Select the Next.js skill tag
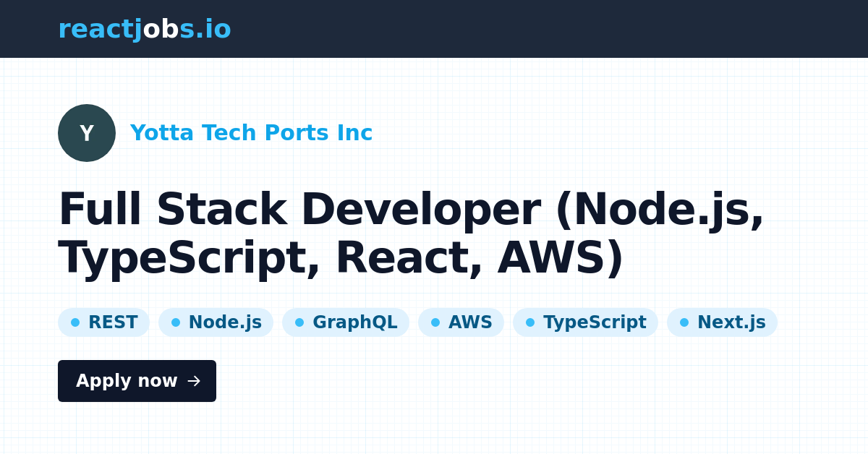 pyautogui.click(x=722, y=322)
